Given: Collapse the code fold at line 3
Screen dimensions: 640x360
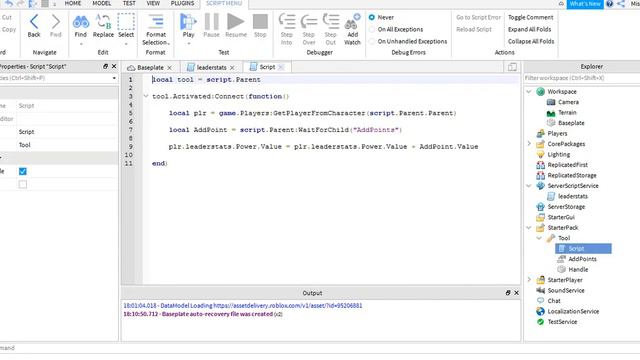Looking at the screenshot, I should coord(146,96).
